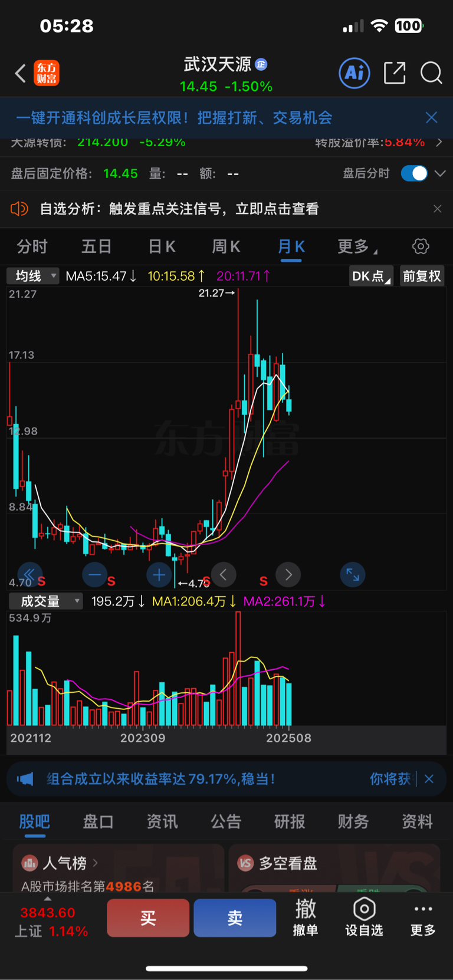The image size is (453, 980).
Task: Select the 资料 tab
Action: 417,821
